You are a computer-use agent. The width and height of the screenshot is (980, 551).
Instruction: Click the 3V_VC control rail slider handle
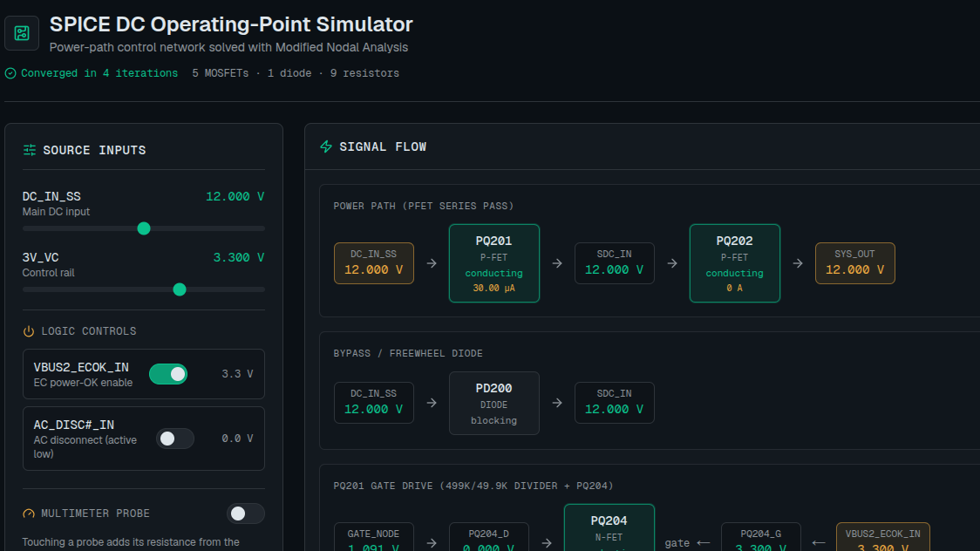tap(180, 289)
